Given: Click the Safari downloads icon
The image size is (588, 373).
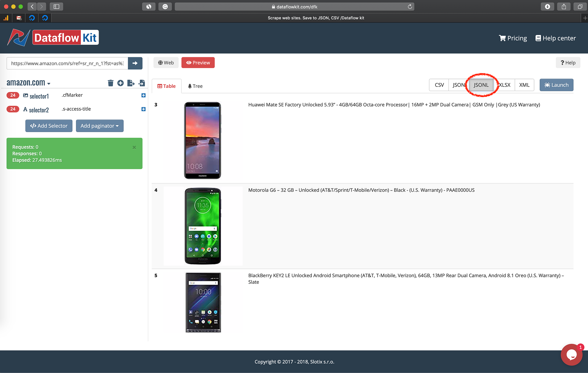Looking at the screenshot, I should (547, 7).
